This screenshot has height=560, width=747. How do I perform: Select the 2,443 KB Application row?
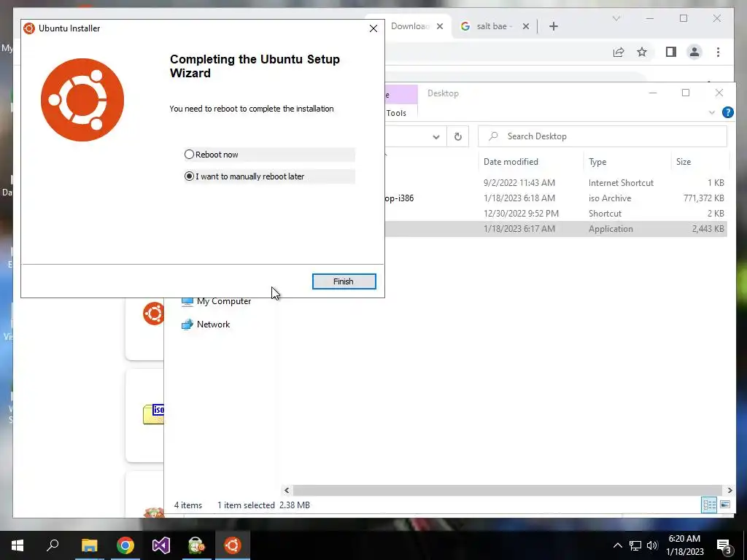[556, 228]
